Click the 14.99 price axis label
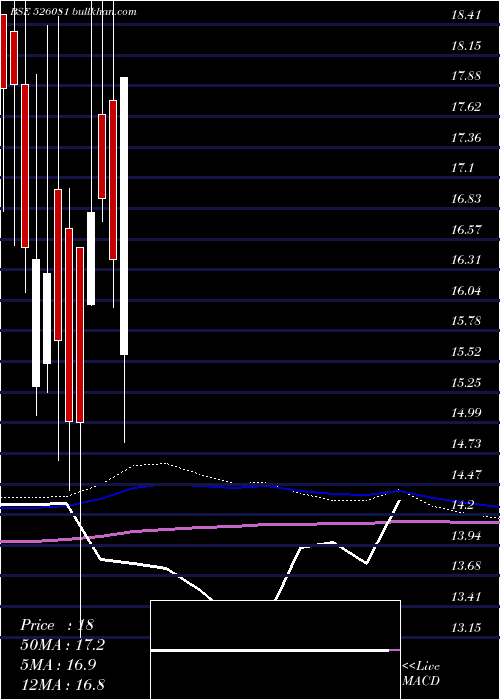The height and width of the screenshot is (700, 500). (x=466, y=413)
